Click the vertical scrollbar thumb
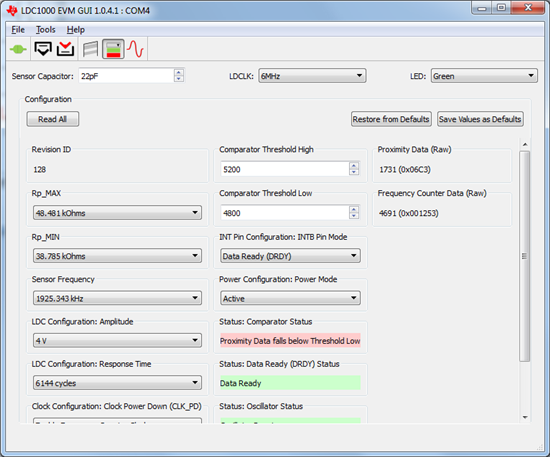This screenshot has width=550, height=457. pyautogui.click(x=525, y=256)
